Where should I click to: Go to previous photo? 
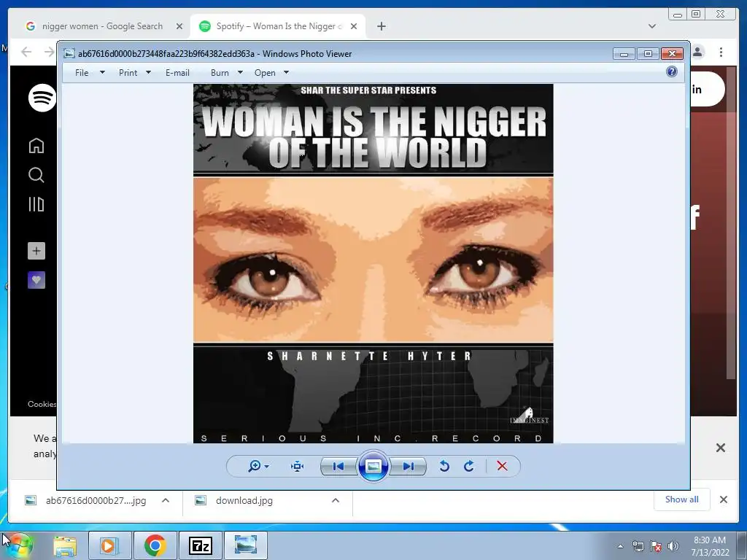click(338, 466)
